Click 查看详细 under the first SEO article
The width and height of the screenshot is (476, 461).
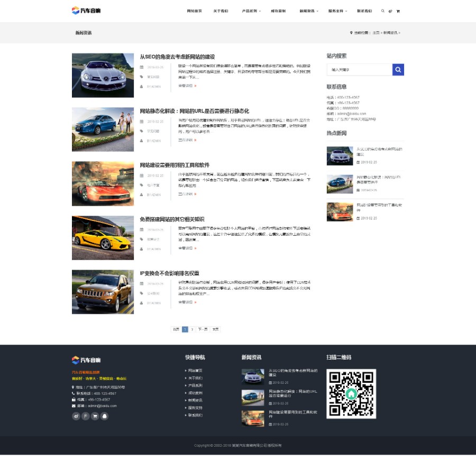pyautogui.click(x=187, y=86)
